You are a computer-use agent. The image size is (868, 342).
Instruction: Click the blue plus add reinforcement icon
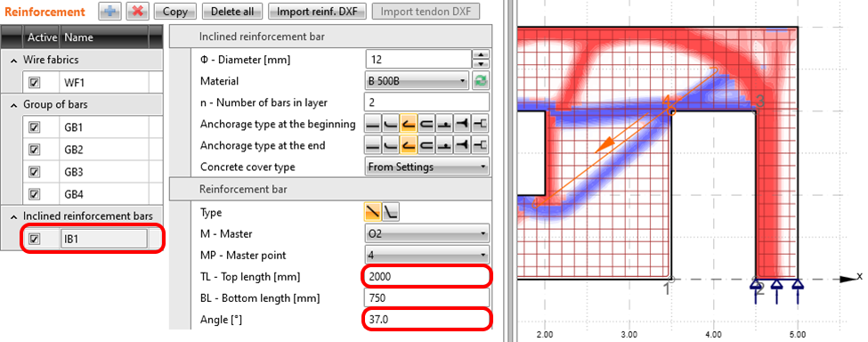click(x=110, y=11)
